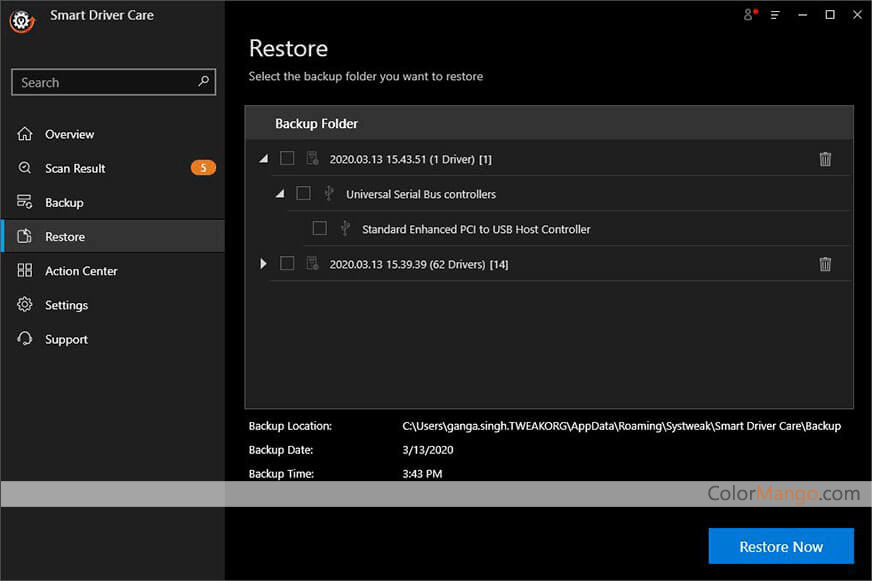The width and height of the screenshot is (872, 581).
Task: Open the Overview section
Action: (x=69, y=134)
